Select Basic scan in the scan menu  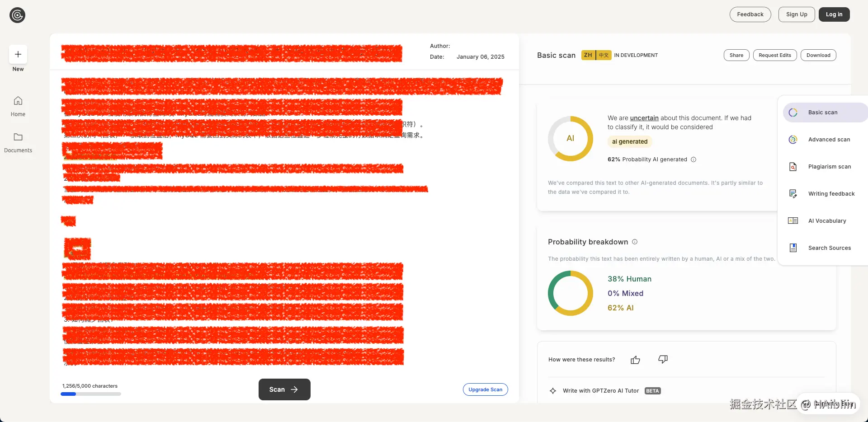point(822,113)
